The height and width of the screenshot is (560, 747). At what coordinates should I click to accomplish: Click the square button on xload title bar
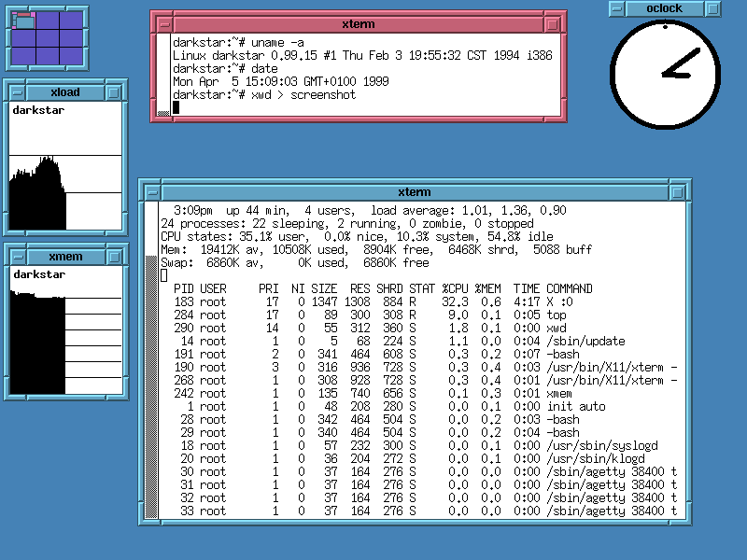[x=114, y=91]
